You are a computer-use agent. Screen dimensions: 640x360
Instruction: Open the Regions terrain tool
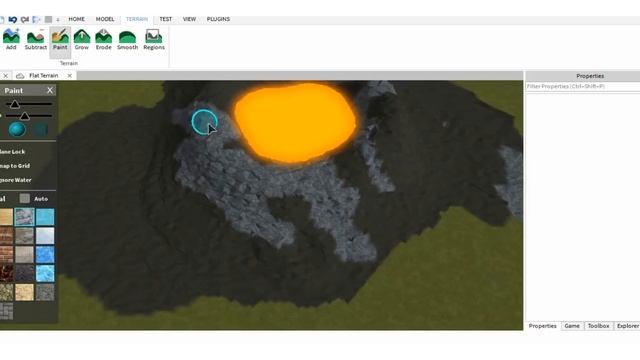(154, 40)
